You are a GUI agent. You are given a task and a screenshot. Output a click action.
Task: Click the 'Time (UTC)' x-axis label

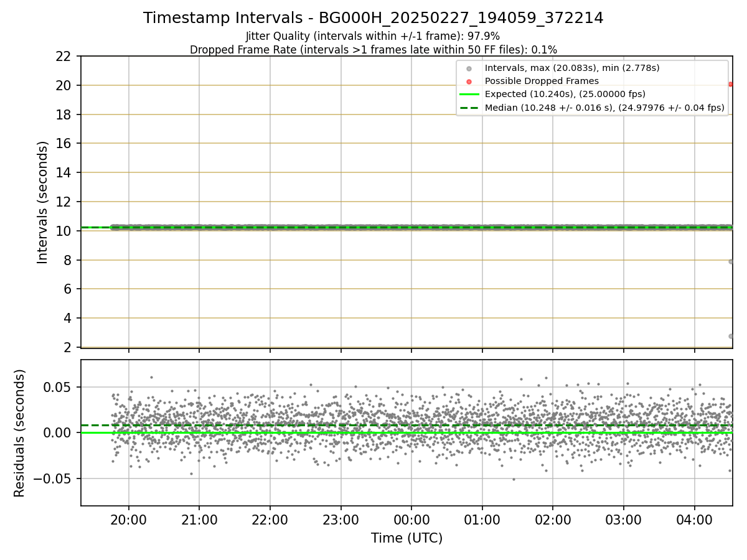click(406, 538)
